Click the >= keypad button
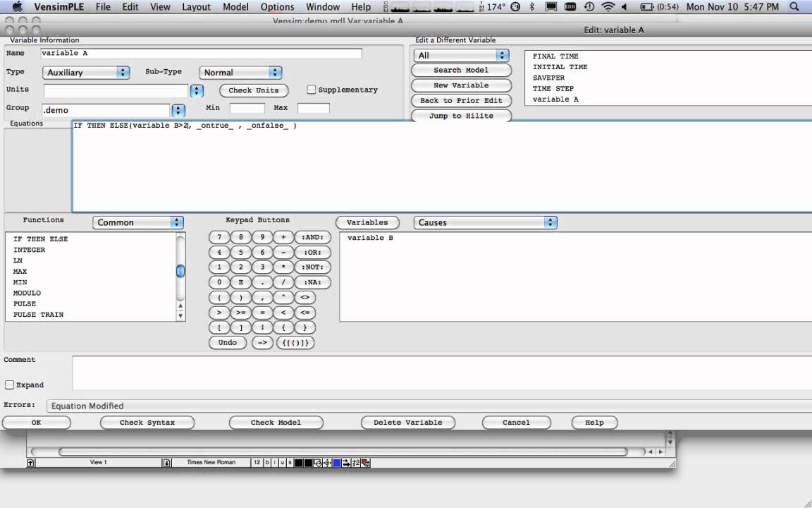Viewport: 812px width, 508px height. (x=241, y=313)
